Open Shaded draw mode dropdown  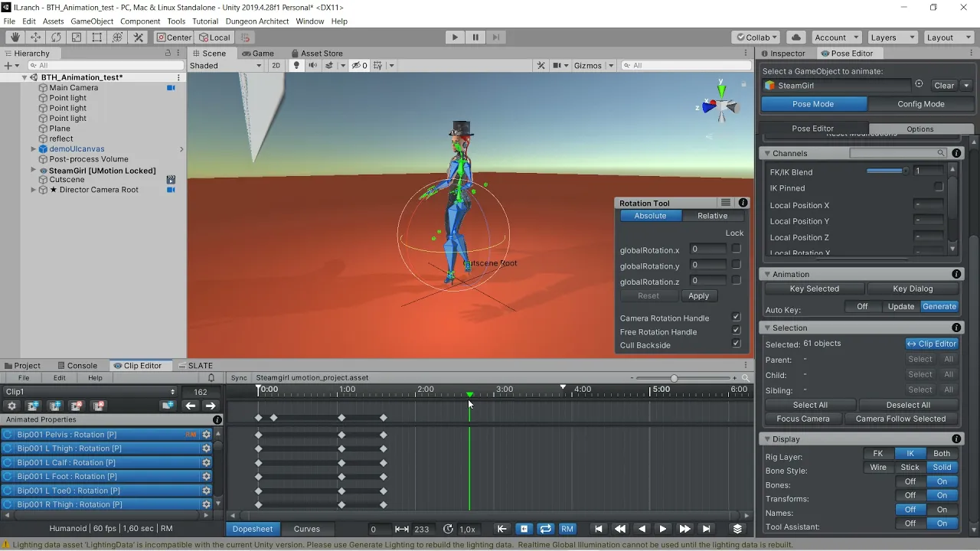(x=226, y=65)
